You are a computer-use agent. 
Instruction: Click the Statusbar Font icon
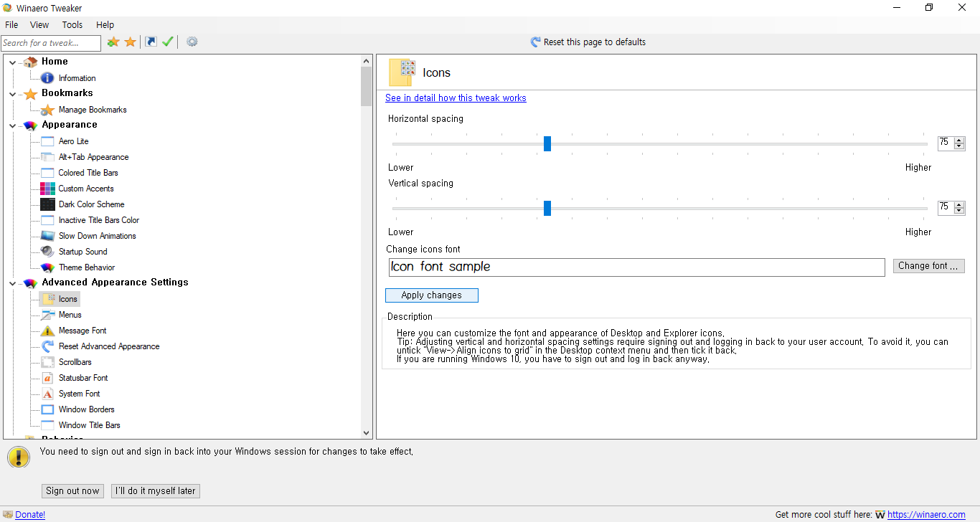[x=47, y=378]
